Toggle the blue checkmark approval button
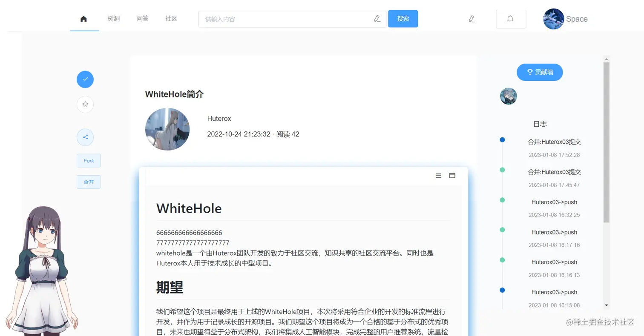 coord(85,79)
